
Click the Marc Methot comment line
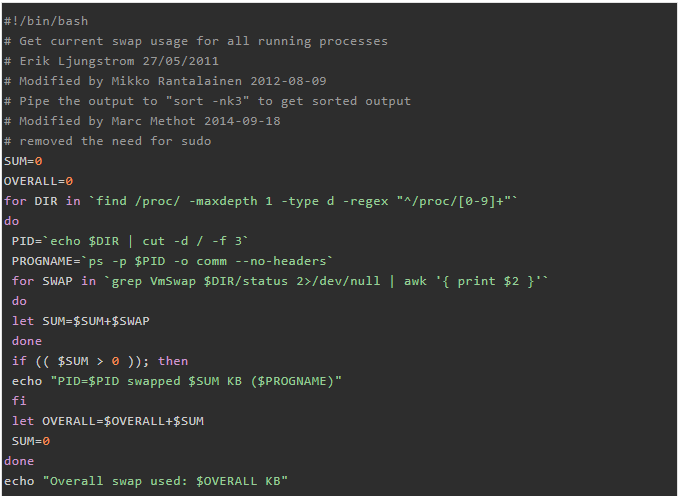point(142,121)
